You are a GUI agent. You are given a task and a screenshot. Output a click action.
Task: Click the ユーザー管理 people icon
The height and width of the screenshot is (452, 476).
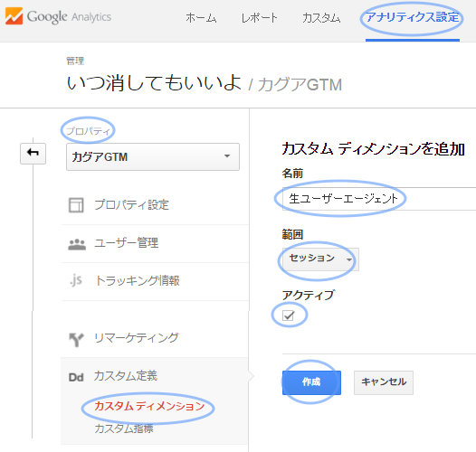pyautogui.click(x=77, y=244)
